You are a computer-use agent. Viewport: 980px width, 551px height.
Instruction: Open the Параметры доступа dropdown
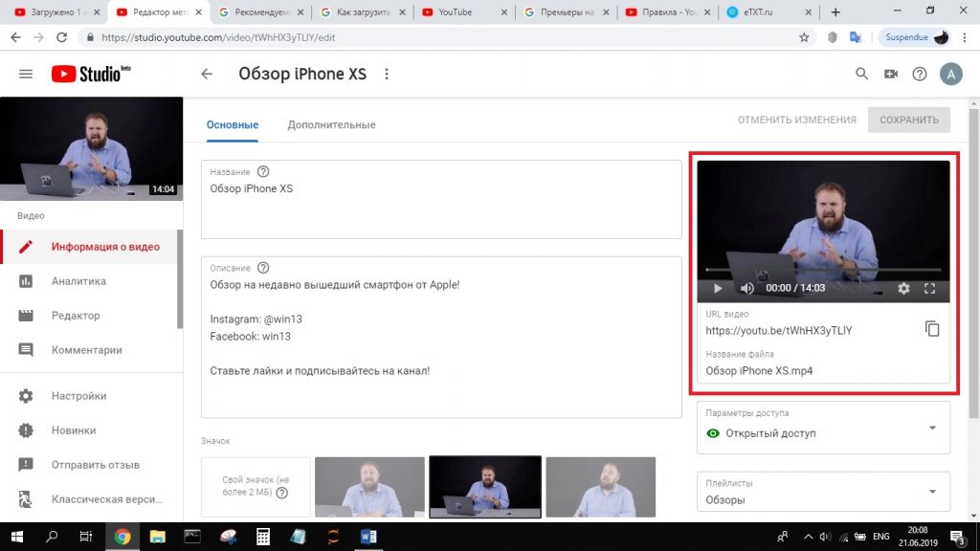point(823,427)
